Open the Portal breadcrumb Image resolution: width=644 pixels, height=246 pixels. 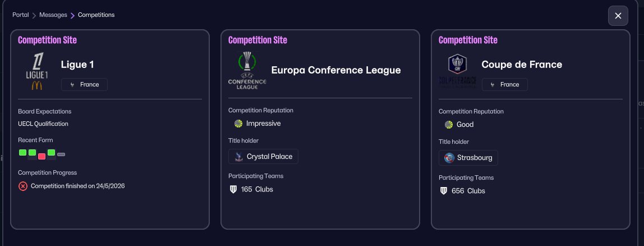21,15
